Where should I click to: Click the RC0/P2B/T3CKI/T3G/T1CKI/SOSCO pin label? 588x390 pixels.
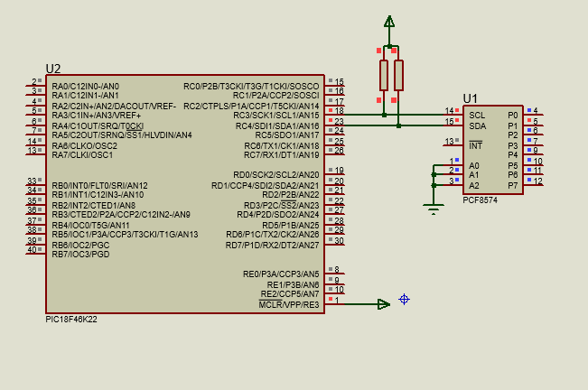point(251,87)
